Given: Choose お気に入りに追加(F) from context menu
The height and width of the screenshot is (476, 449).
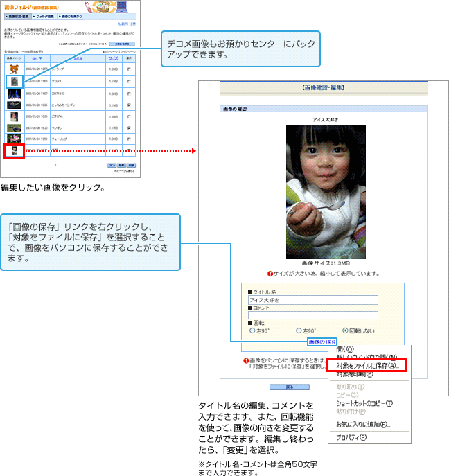Looking at the screenshot, I should [x=363, y=425].
